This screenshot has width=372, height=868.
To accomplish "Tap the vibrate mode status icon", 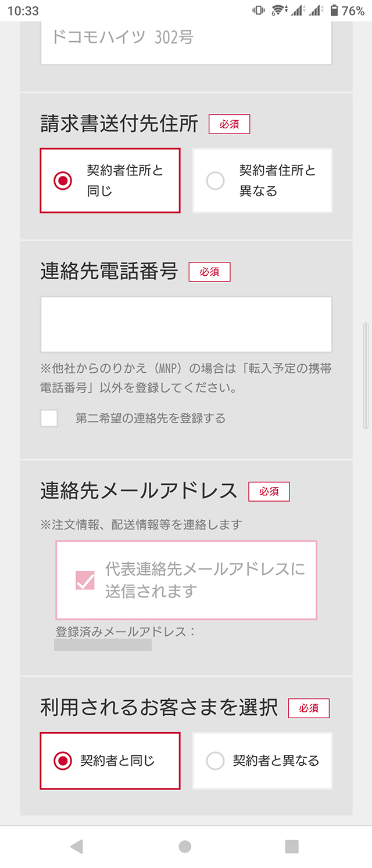I will click(x=258, y=10).
